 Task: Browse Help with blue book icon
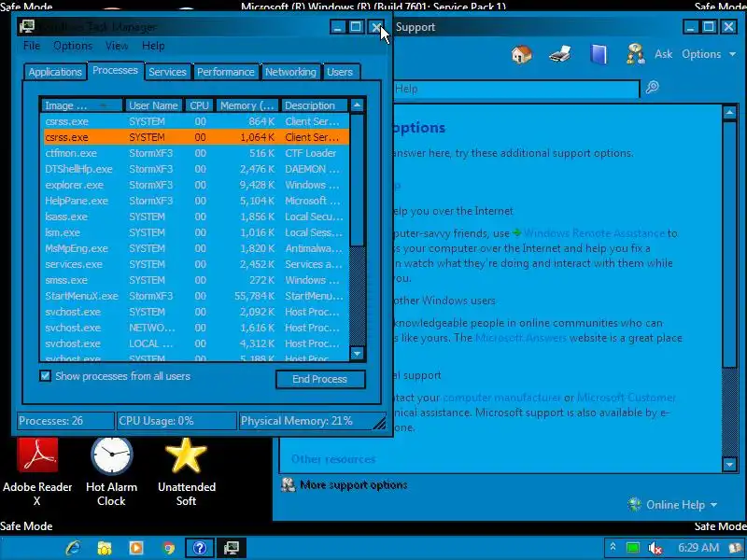tap(598, 54)
